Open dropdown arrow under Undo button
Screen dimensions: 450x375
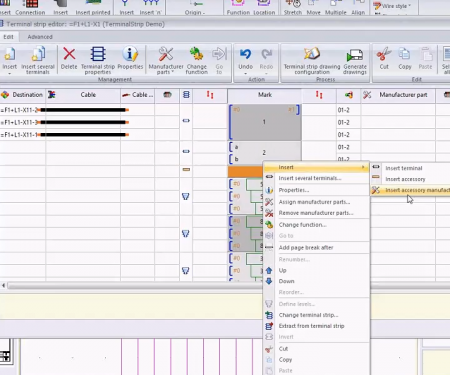tap(245, 73)
